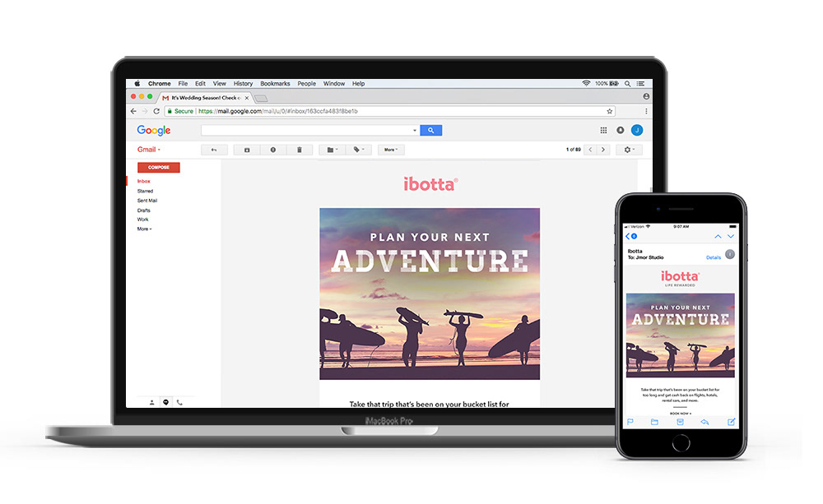Open the File menu
Screen dimensions: 823x504
click(183, 84)
